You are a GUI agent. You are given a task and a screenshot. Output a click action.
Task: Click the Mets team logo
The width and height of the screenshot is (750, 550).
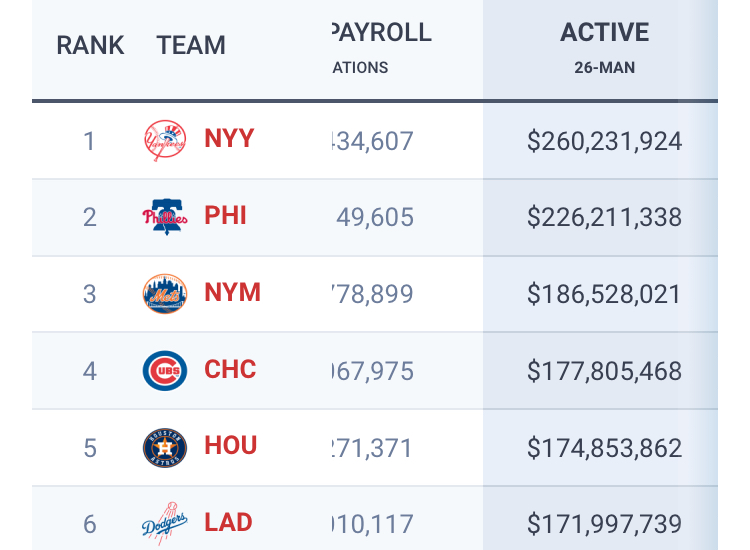165,294
